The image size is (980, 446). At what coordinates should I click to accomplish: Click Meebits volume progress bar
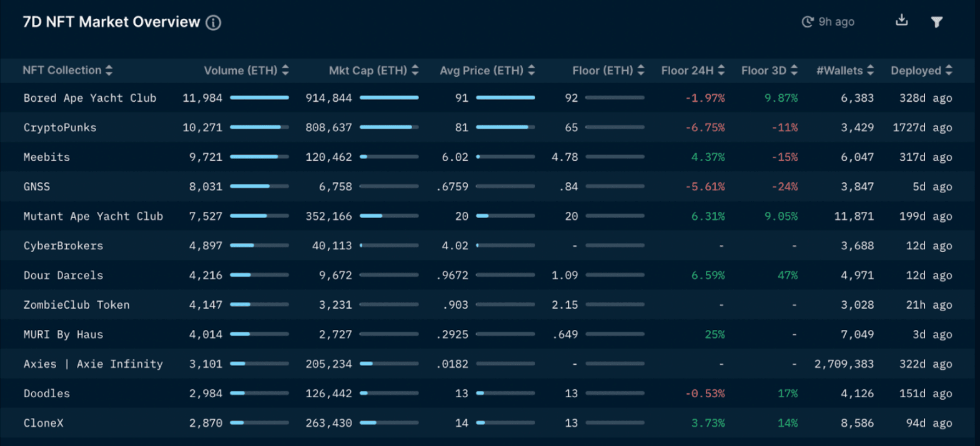[259, 157]
